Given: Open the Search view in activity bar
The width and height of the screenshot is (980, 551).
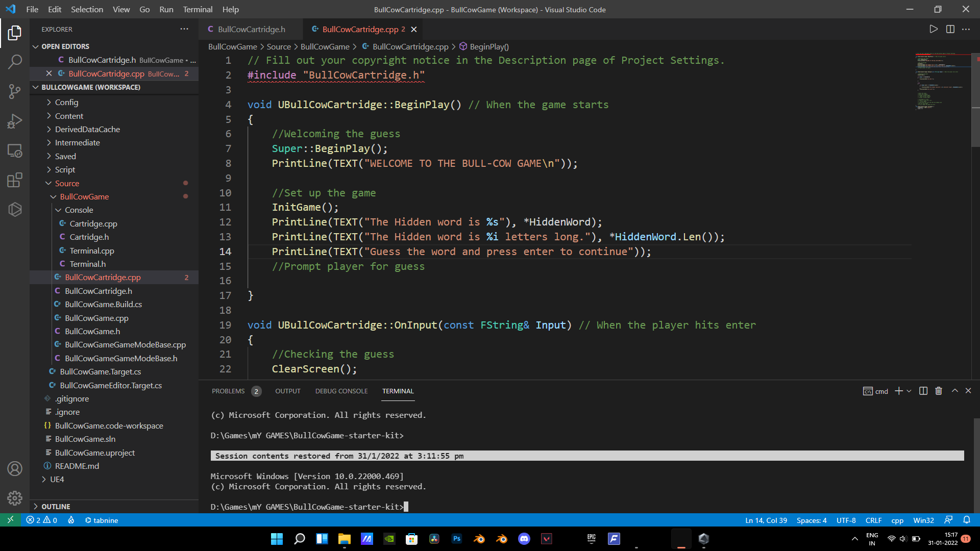Looking at the screenshot, I should point(15,62).
